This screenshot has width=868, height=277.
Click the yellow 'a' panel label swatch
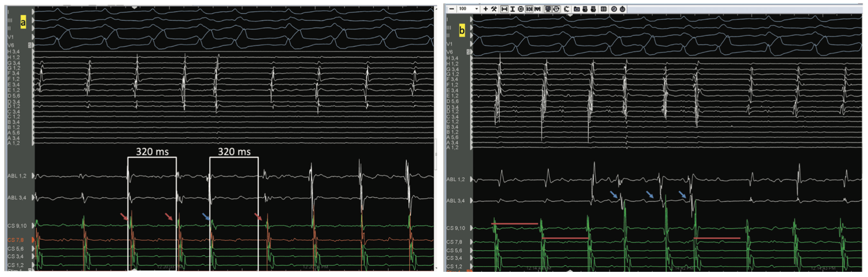coord(23,23)
